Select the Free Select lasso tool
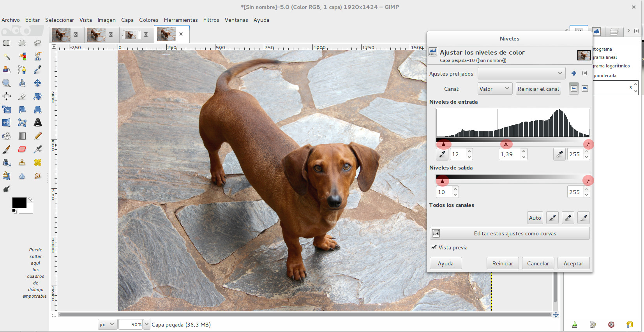This screenshot has width=644, height=332. click(x=38, y=43)
